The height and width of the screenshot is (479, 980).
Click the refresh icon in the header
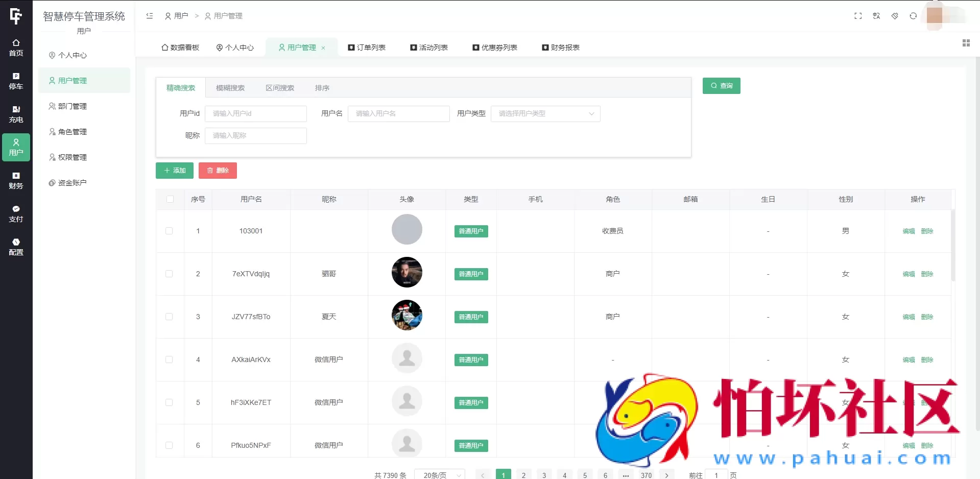pos(913,16)
